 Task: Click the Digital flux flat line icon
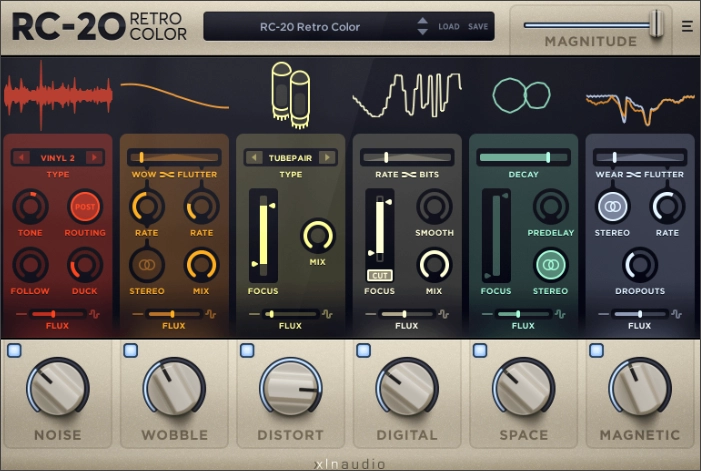[x=371, y=314]
